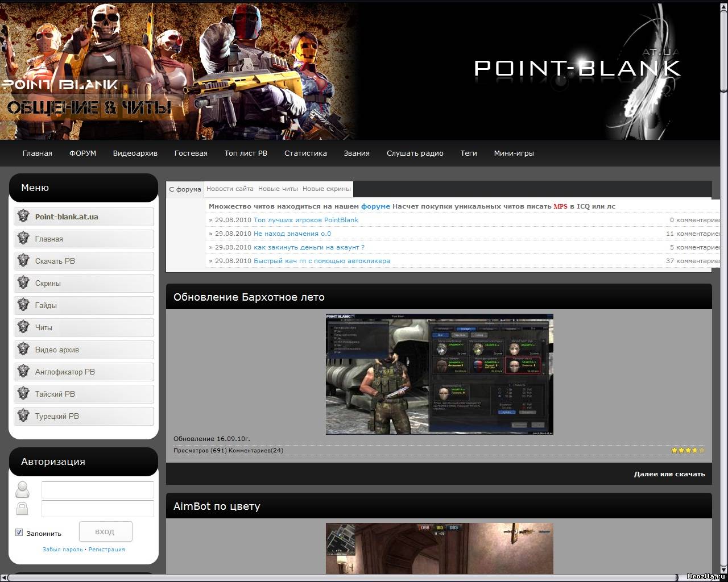Image resolution: width=728 pixels, height=582 pixels.
Task: Click the AimBot post screenshot thumbnail
Action: 439,548
